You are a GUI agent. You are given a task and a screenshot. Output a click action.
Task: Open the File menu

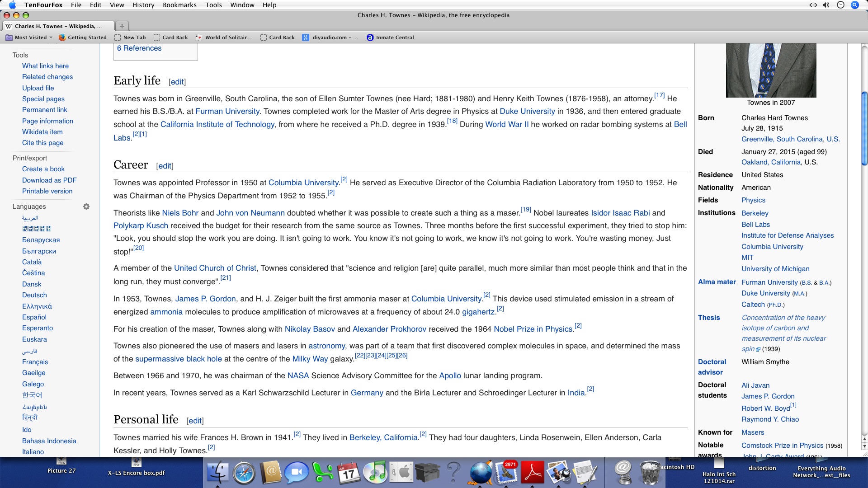[76, 5]
